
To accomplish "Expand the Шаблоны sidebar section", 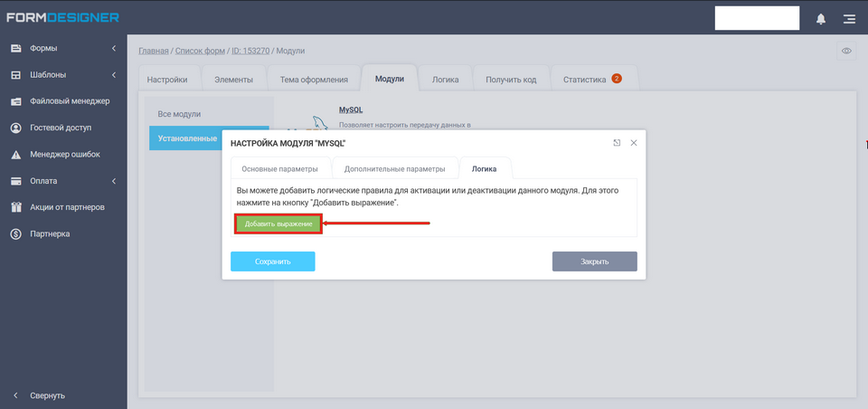I will tap(62, 74).
